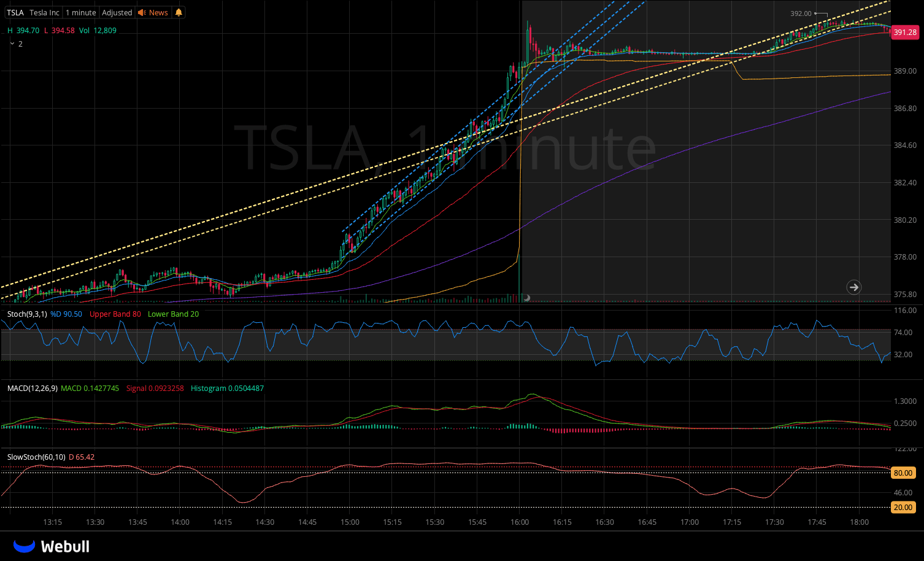
Task: Click the L 394.58 low value
Action: tap(60, 30)
